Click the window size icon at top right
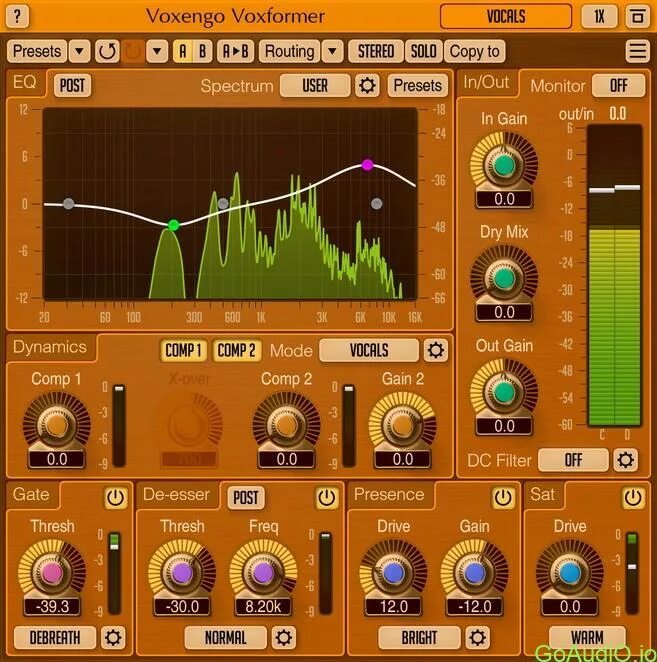 click(637, 16)
